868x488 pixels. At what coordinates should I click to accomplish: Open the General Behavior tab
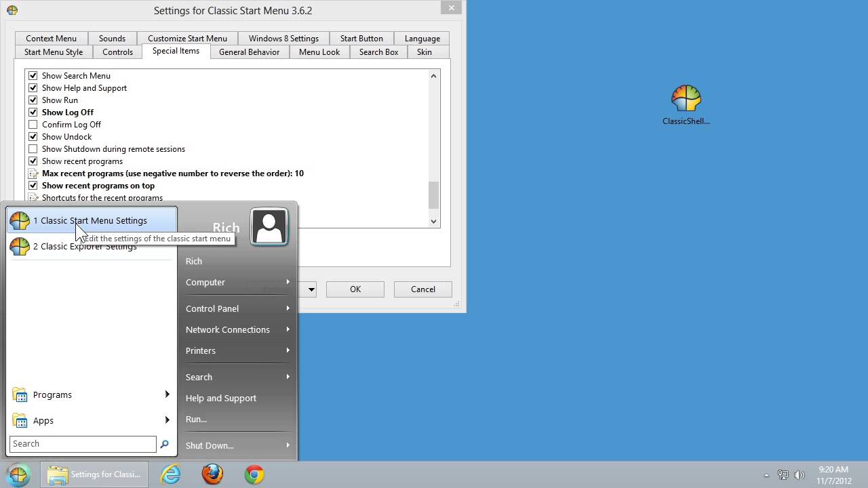(x=249, y=52)
